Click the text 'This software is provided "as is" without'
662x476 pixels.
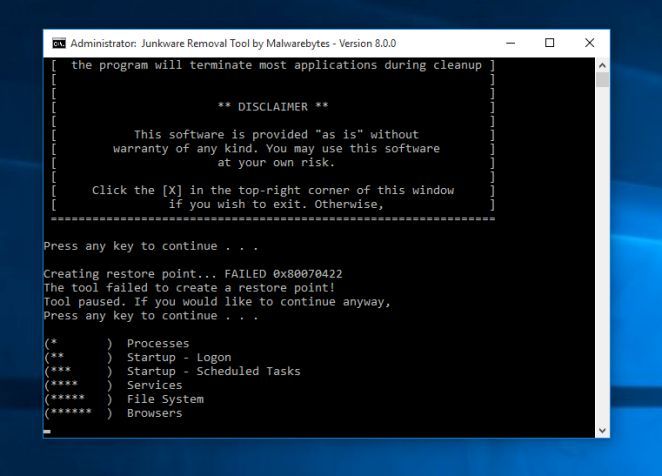click(x=276, y=135)
